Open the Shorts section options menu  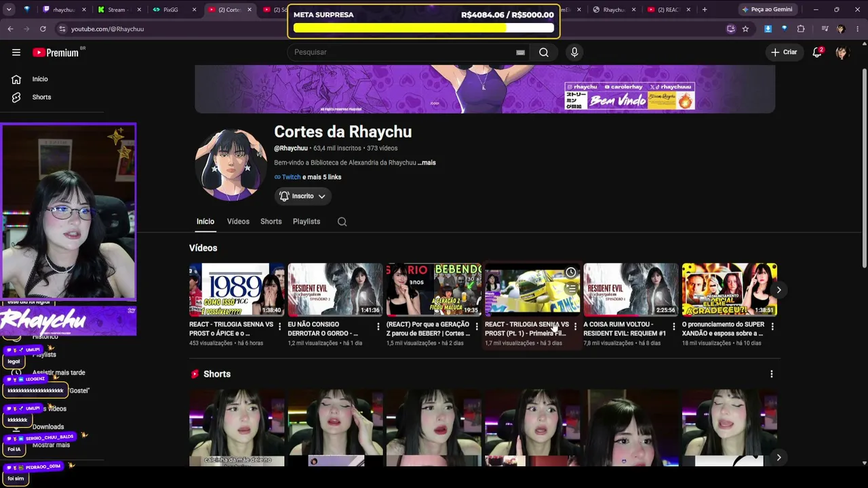pos(771,374)
